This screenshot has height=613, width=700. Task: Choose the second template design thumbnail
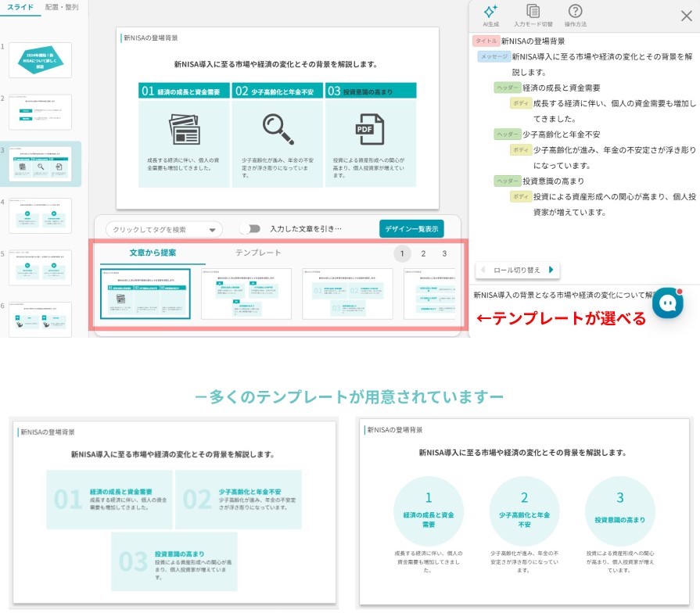[246, 294]
